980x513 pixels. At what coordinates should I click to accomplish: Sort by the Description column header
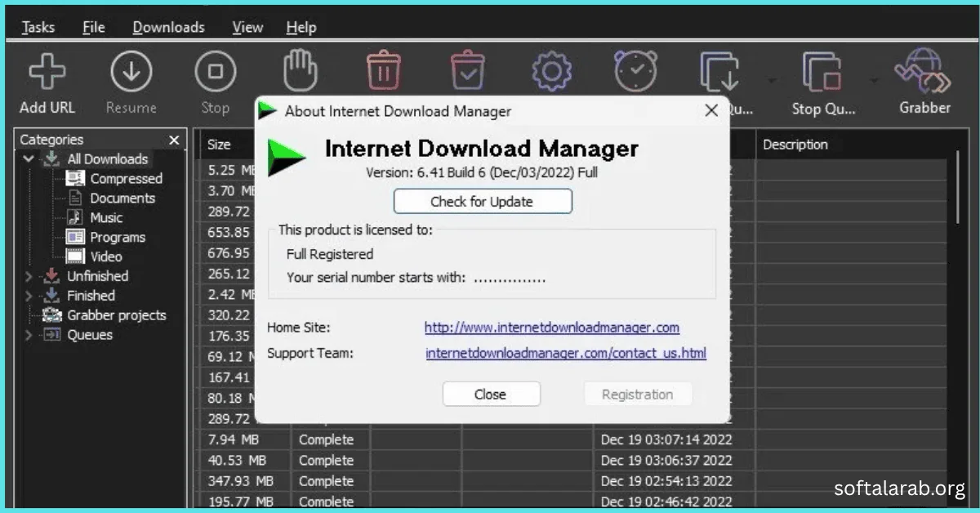[795, 145]
